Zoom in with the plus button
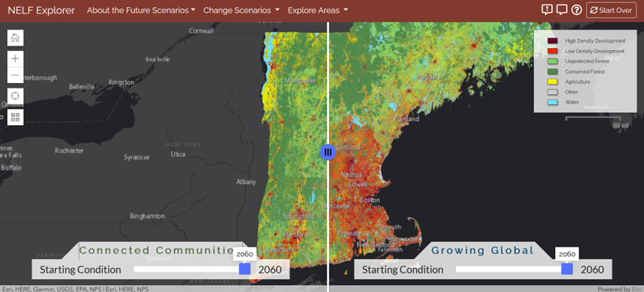 point(15,58)
